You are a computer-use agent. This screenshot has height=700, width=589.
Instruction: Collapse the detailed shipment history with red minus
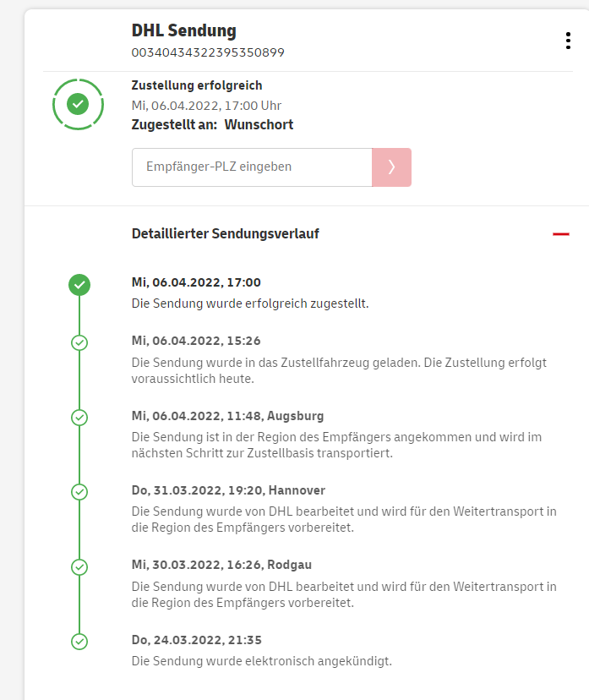coord(560,234)
